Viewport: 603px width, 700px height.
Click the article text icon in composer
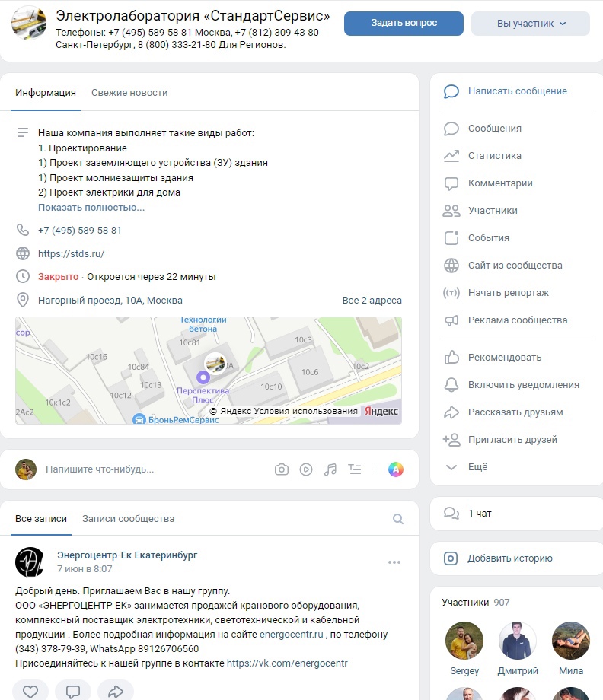(355, 469)
